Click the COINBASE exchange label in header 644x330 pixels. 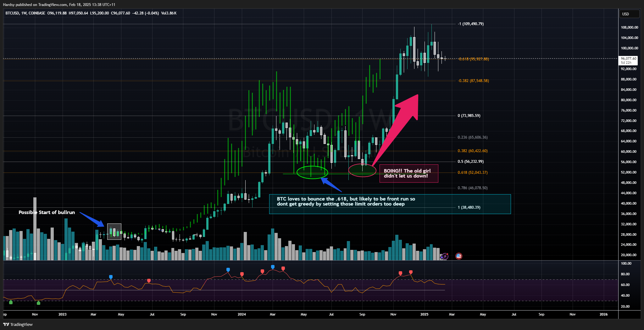click(37, 13)
